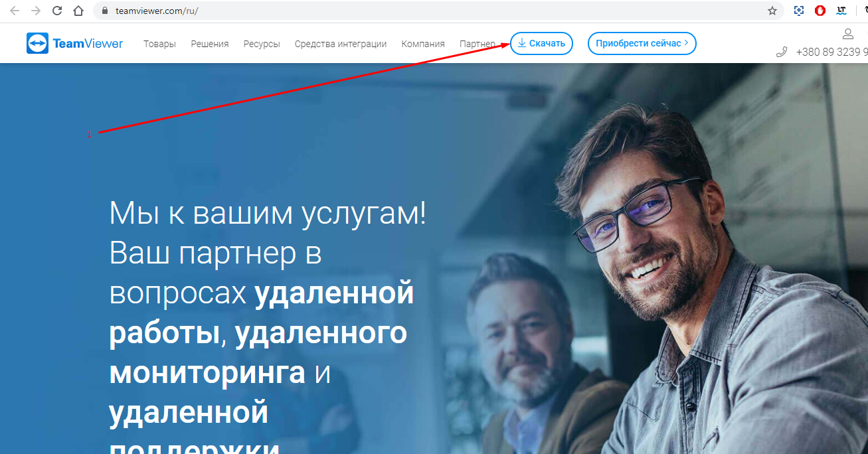The image size is (868, 454).
Task: Open the LanguageTool LT extension
Action: (841, 11)
